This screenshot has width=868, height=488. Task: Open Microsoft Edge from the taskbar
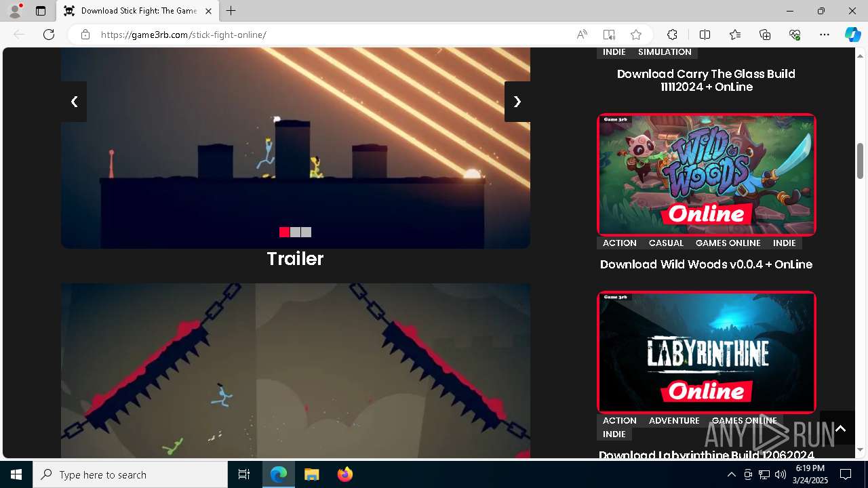279,474
